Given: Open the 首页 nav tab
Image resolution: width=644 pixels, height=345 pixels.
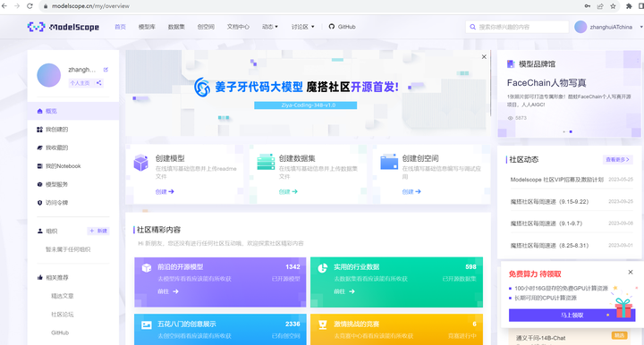Looking at the screenshot, I should coord(120,27).
